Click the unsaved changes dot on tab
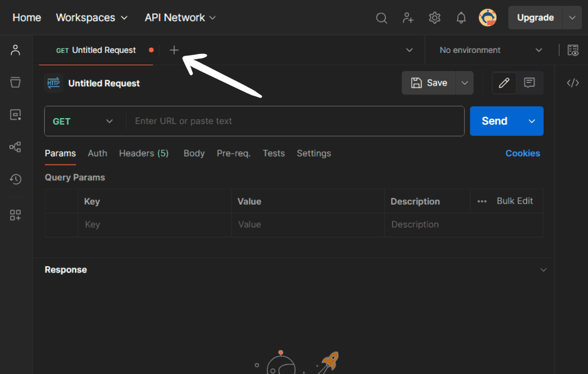This screenshot has width=588, height=374. click(x=151, y=50)
